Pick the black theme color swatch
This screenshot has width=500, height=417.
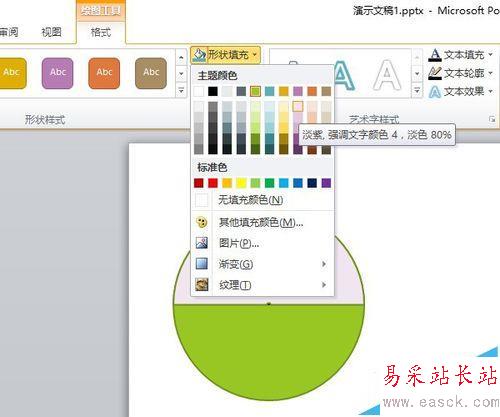(x=213, y=91)
